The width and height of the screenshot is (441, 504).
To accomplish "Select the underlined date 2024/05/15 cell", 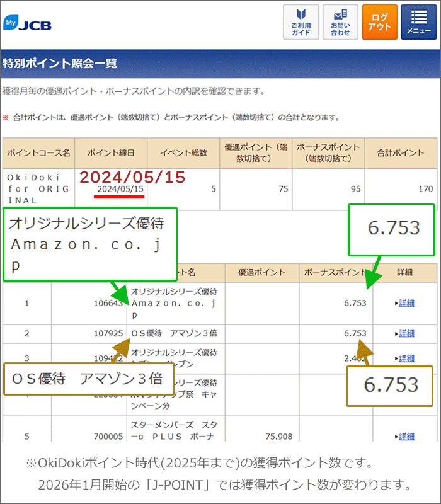I will point(120,189).
